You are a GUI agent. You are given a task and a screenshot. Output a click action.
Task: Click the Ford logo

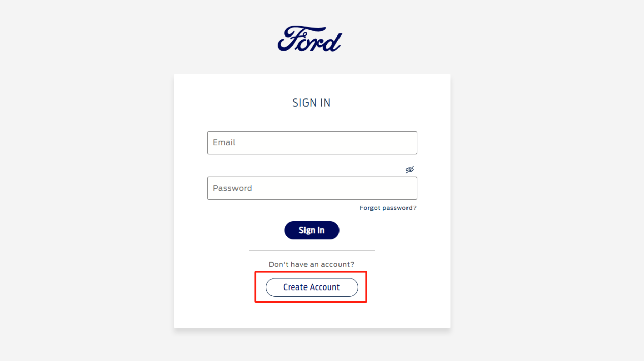pos(310,40)
